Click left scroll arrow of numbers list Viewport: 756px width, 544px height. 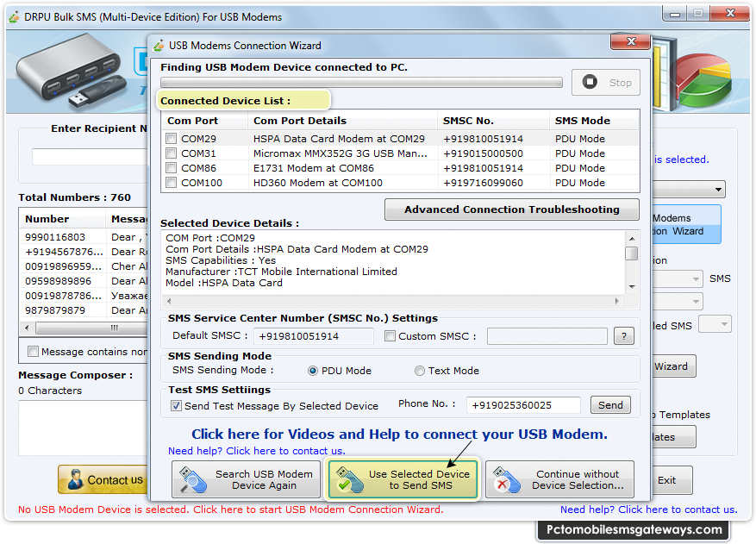27,328
